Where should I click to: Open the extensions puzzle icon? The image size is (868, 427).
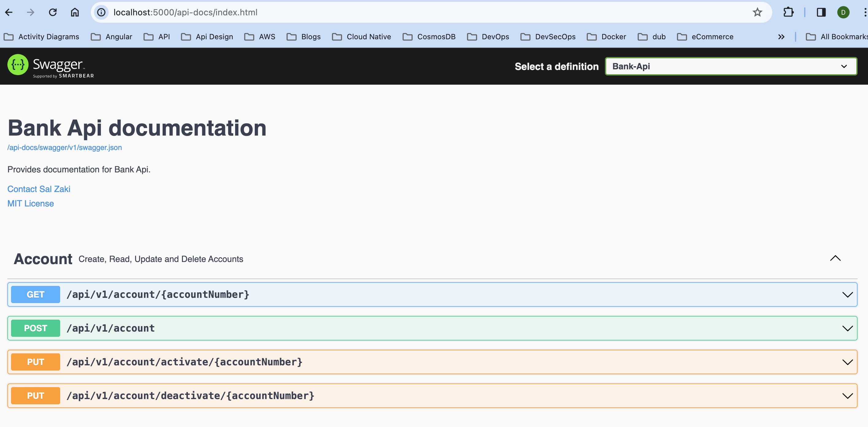788,13
